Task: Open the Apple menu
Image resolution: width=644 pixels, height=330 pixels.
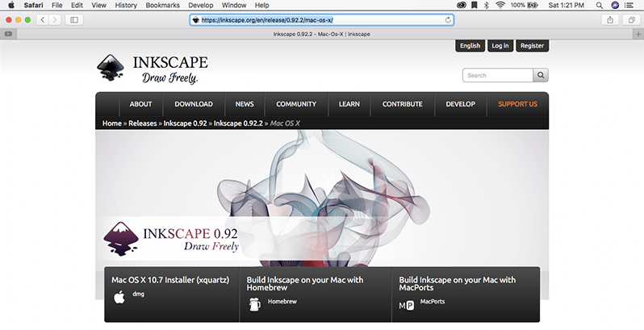Action: [11, 6]
